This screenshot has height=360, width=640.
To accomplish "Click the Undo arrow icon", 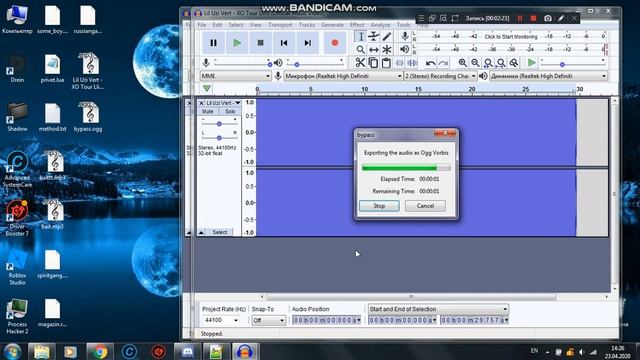I will [x=430, y=63].
